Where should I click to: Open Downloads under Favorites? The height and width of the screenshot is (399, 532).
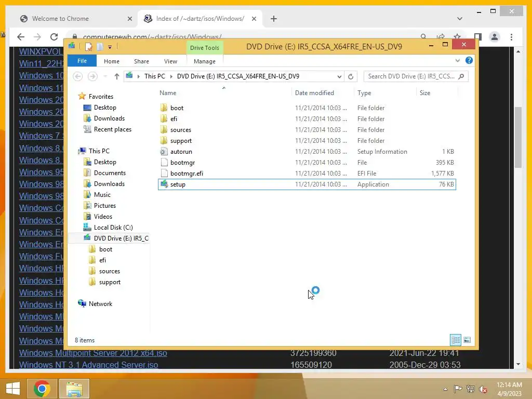[x=109, y=118]
